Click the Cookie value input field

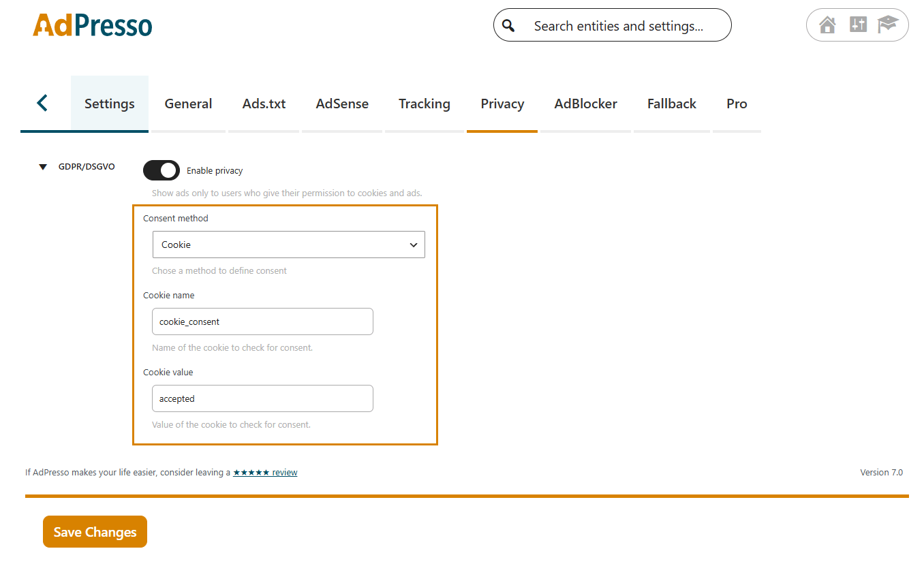click(262, 398)
